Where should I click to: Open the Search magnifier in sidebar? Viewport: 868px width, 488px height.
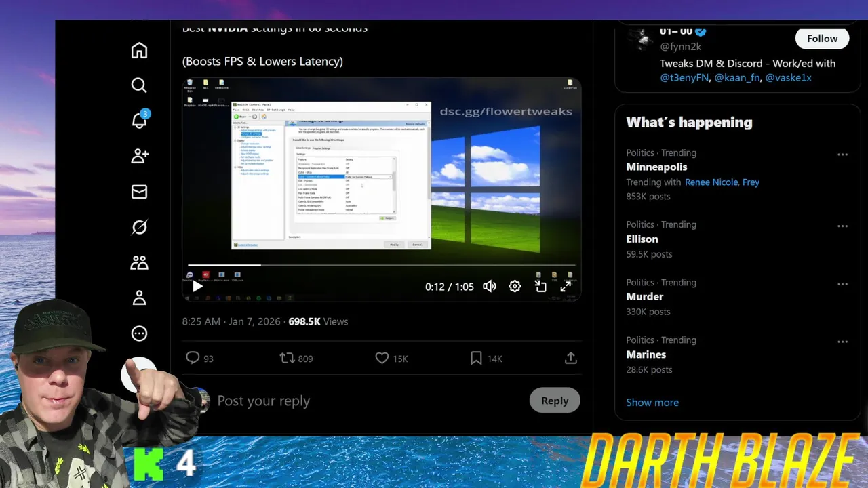pos(139,85)
